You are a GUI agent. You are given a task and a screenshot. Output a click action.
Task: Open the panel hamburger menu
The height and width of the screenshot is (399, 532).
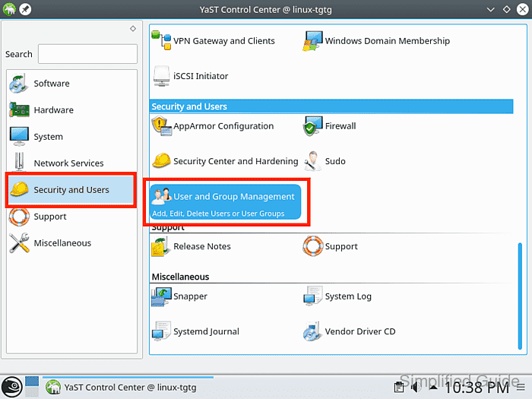coord(521,387)
